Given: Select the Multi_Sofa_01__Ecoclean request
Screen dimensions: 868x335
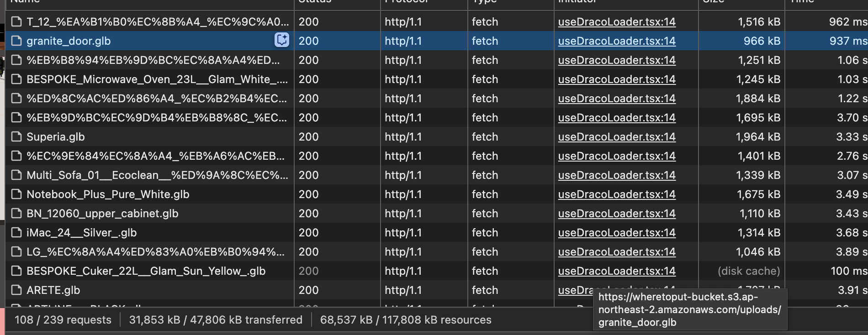Looking at the screenshot, I should click(x=157, y=175).
